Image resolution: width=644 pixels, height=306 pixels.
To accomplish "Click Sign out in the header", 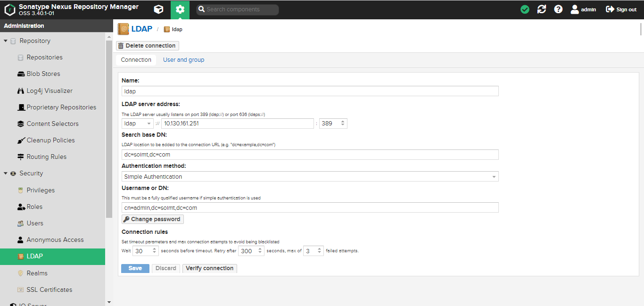I will click(621, 9).
